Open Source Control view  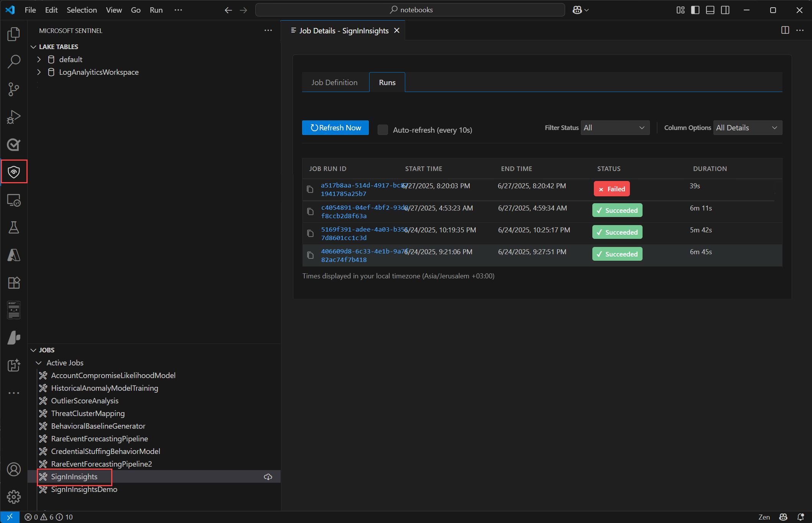click(x=14, y=89)
